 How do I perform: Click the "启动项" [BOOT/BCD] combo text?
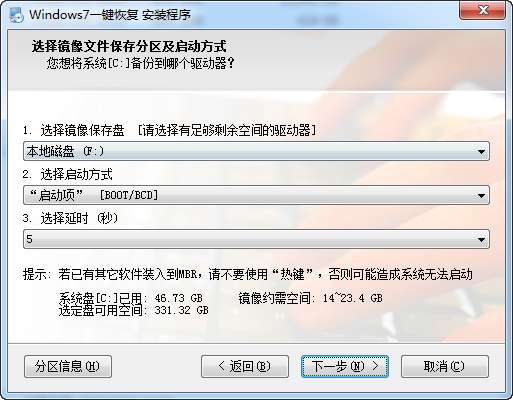[x=94, y=195]
